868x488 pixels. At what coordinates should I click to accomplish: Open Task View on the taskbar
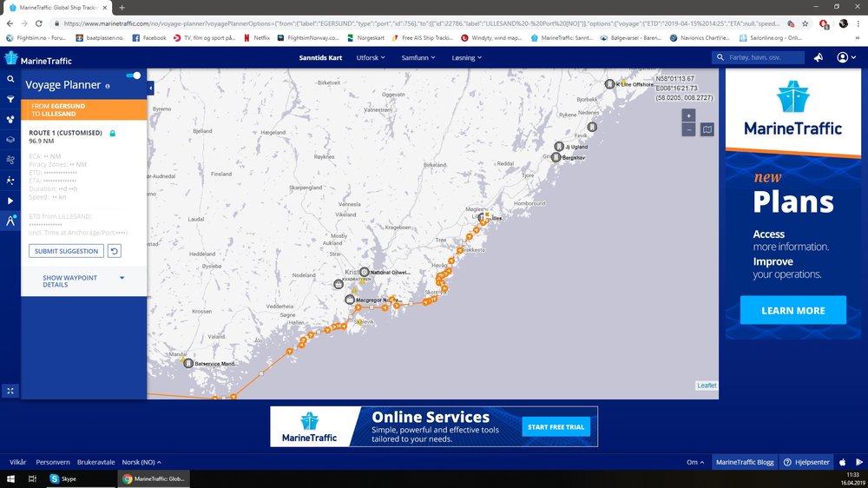point(32,478)
